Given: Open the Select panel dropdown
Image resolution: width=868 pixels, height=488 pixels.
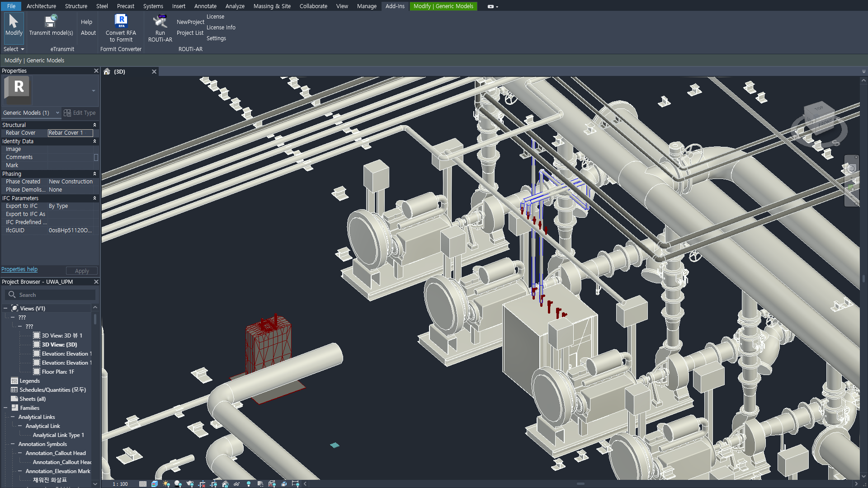Looking at the screenshot, I should [x=14, y=49].
